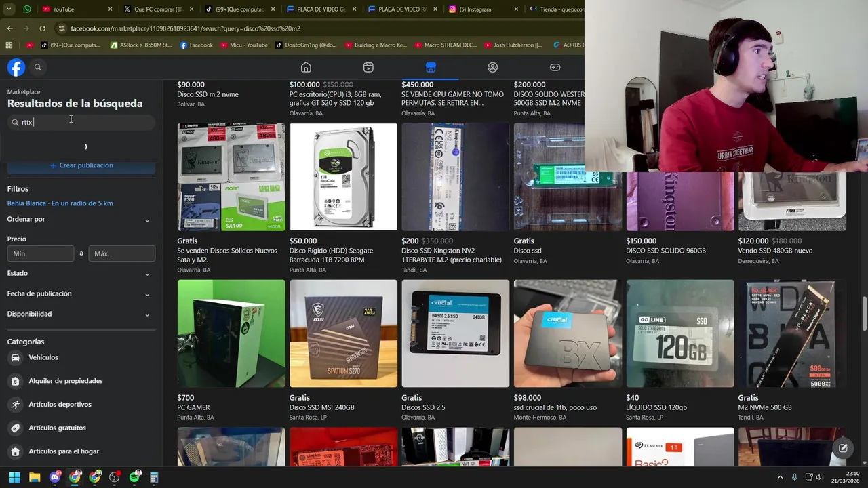
Task: Click the Alquiler de propiedades category icon
Action: 16,381
